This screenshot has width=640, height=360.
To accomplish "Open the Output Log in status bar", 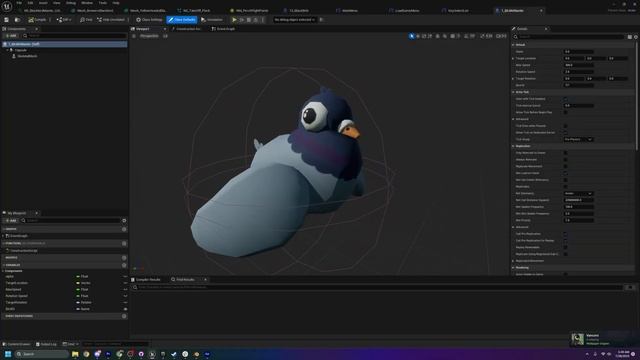I will (46, 344).
